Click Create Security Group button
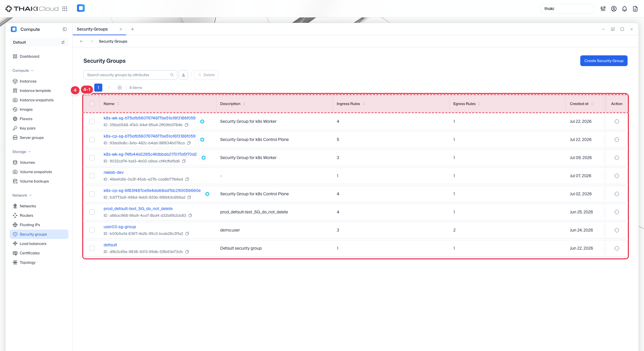644x351 pixels. pyautogui.click(x=604, y=61)
